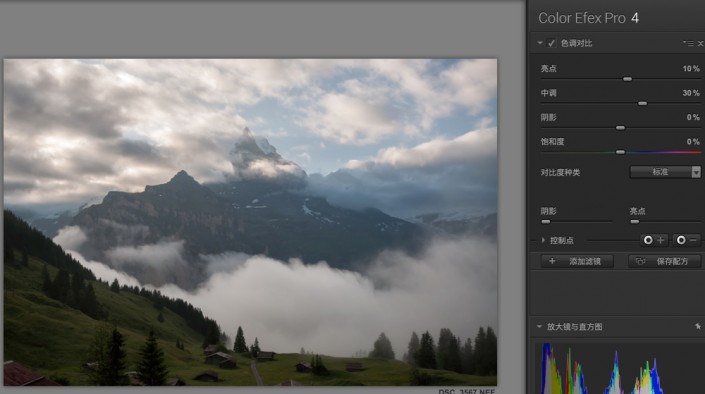705x394 pixels.
Task: Expand the 控制点 section
Action: click(x=543, y=241)
